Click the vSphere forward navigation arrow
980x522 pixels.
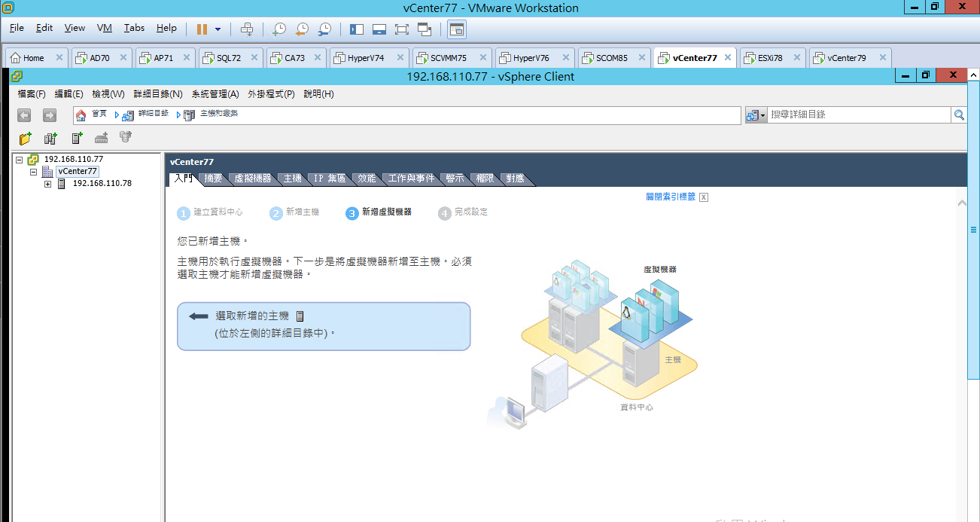tap(50, 115)
